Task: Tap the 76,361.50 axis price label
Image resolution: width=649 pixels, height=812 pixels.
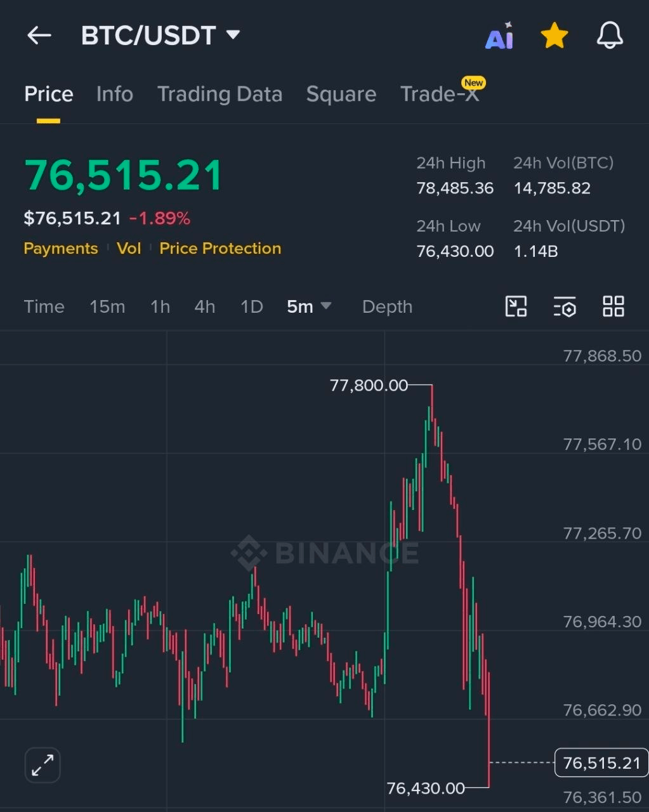Action: point(602,797)
